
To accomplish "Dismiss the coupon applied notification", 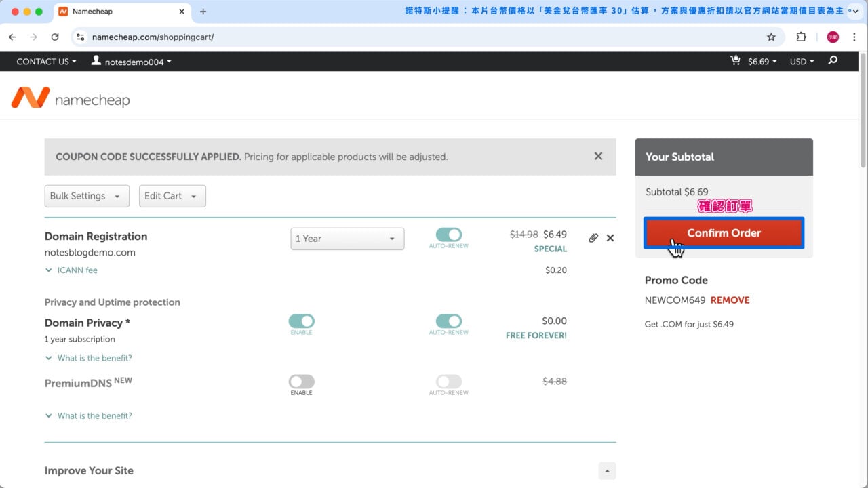I will click(598, 157).
